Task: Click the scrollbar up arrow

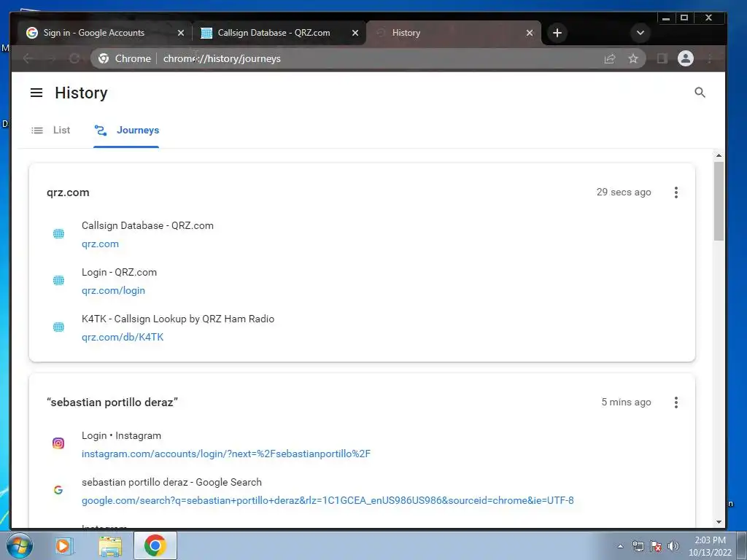Action: click(x=719, y=156)
